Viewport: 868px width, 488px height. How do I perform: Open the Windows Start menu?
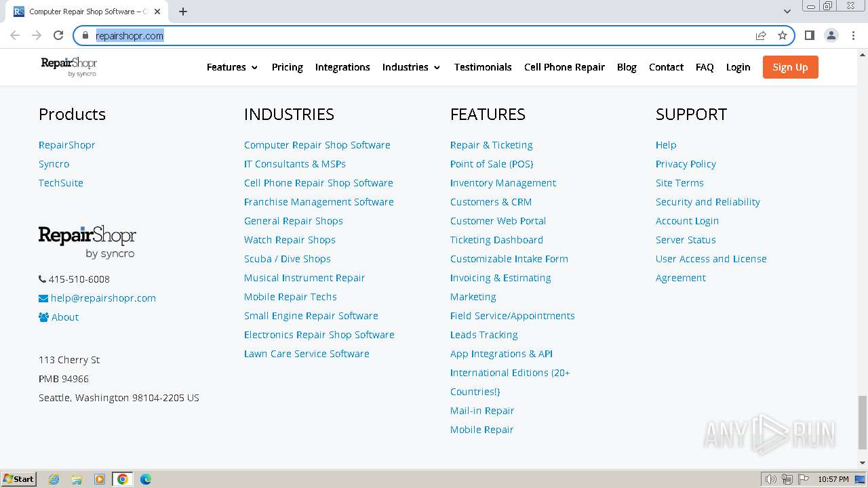(19, 479)
